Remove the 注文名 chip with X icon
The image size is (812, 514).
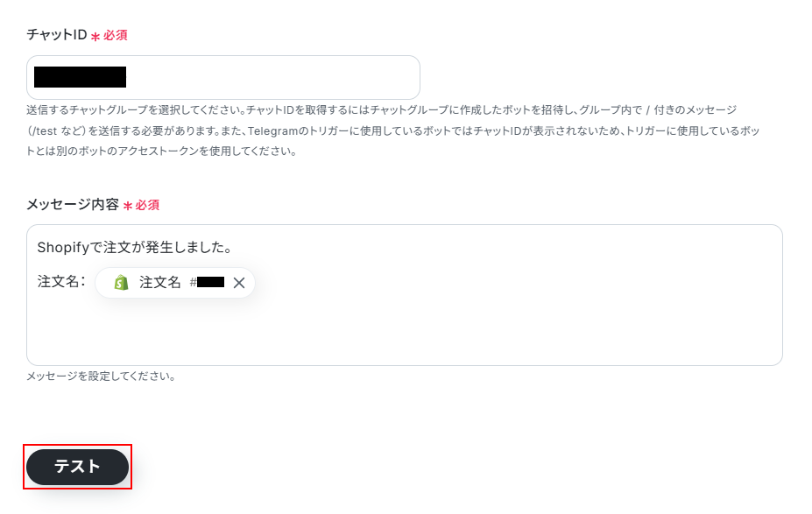click(x=238, y=283)
